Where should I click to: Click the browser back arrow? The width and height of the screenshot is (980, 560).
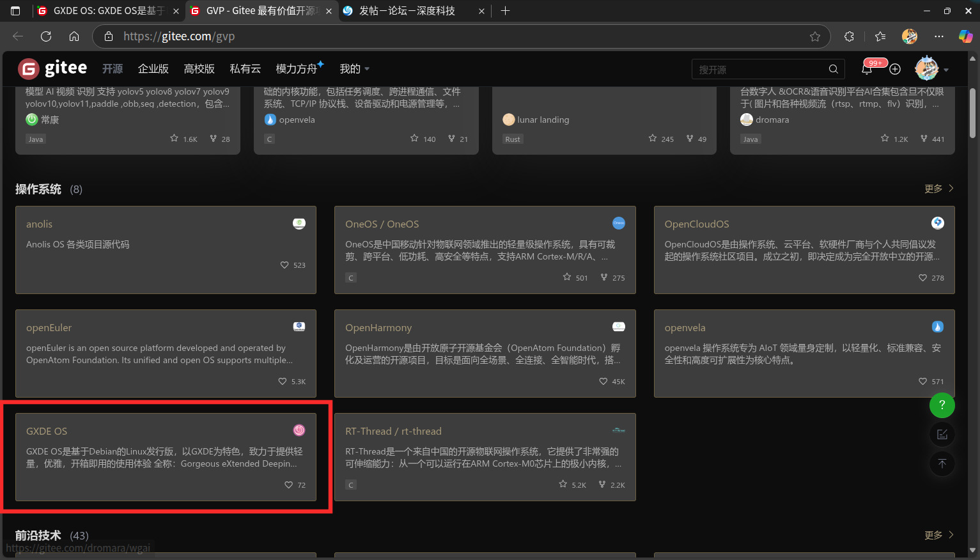click(18, 36)
